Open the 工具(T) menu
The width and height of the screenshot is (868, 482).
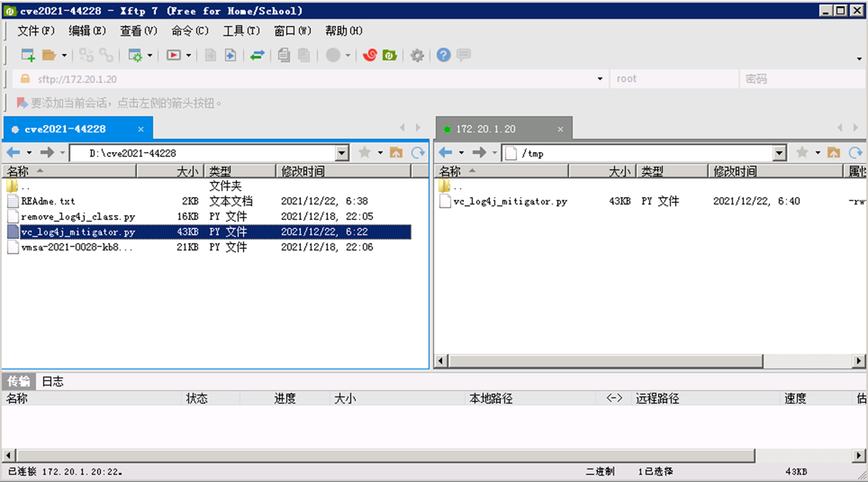click(241, 31)
